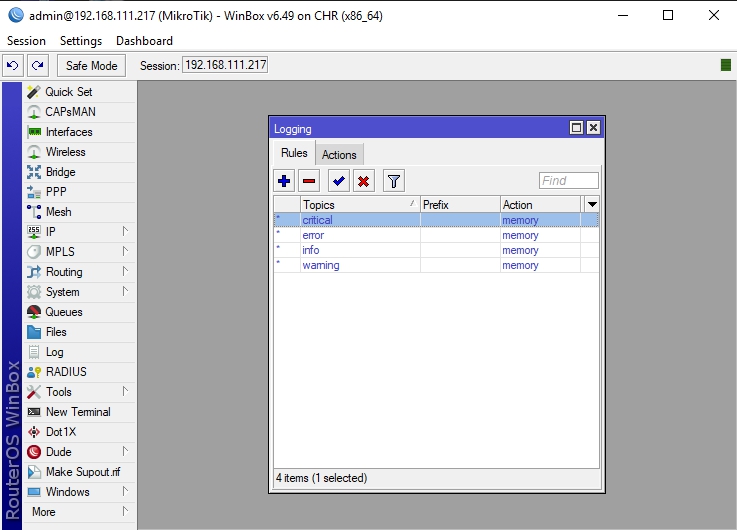Screen dimensions: 737x530
Task: Open the Mesh menu icon
Action: 34,212
